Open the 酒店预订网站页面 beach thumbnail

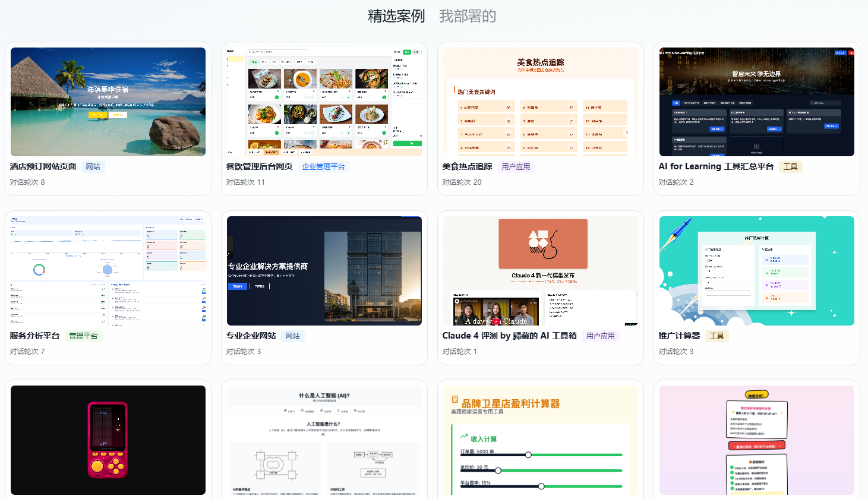[x=108, y=102]
